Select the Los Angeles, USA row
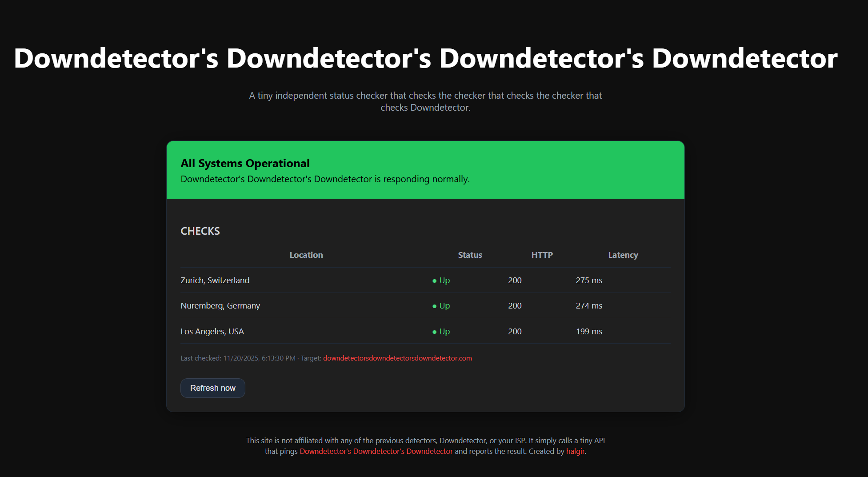This screenshot has height=477, width=868. pos(212,331)
